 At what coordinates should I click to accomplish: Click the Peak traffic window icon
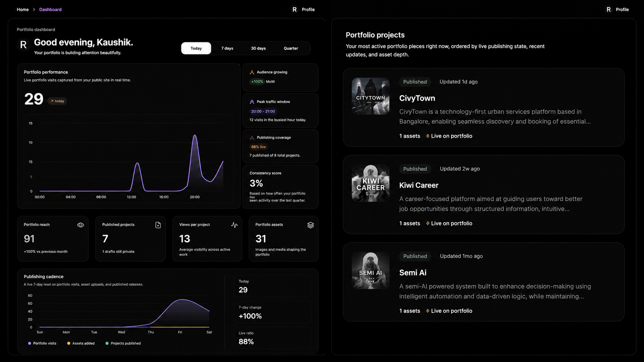[x=252, y=102]
